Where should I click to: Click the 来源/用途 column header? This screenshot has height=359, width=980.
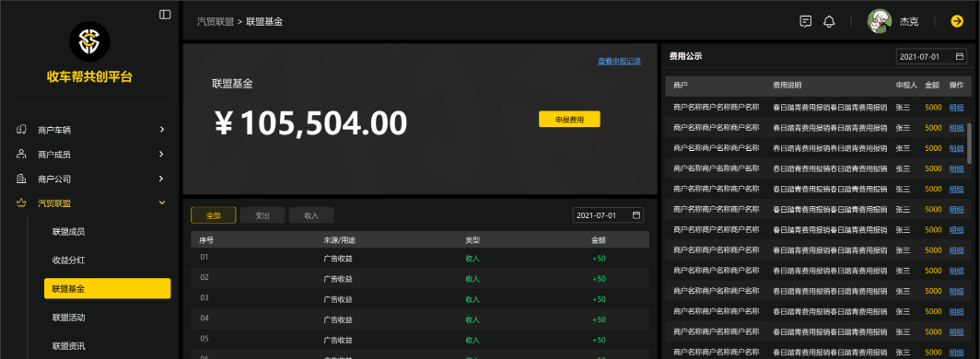point(340,239)
